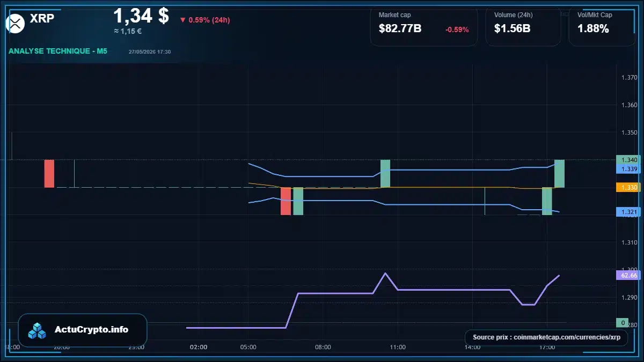Click the 27/05/2026 17:30 timestamp
This screenshot has width=644, height=362.
(150, 52)
